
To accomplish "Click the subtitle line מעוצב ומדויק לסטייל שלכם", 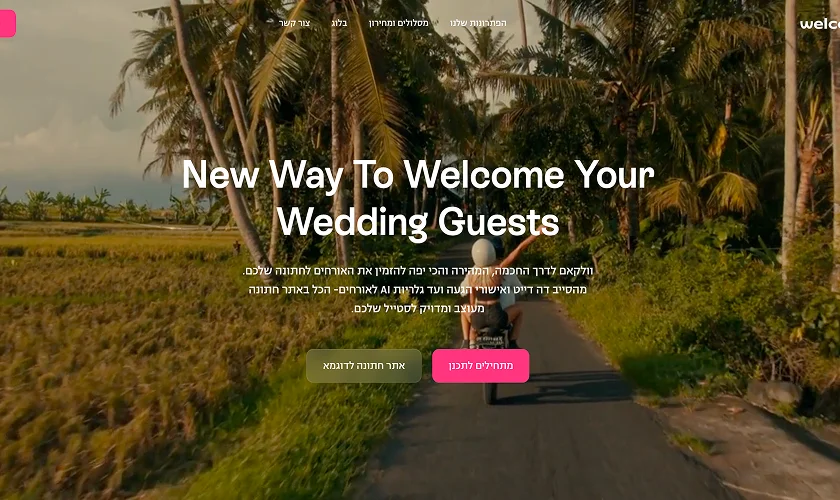I will pyautogui.click(x=418, y=308).
